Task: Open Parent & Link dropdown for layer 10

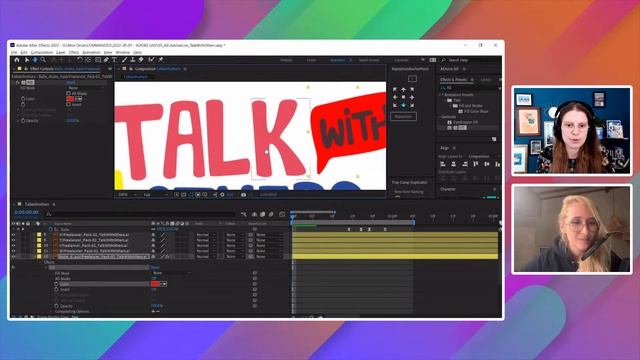Action: tap(269, 246)
